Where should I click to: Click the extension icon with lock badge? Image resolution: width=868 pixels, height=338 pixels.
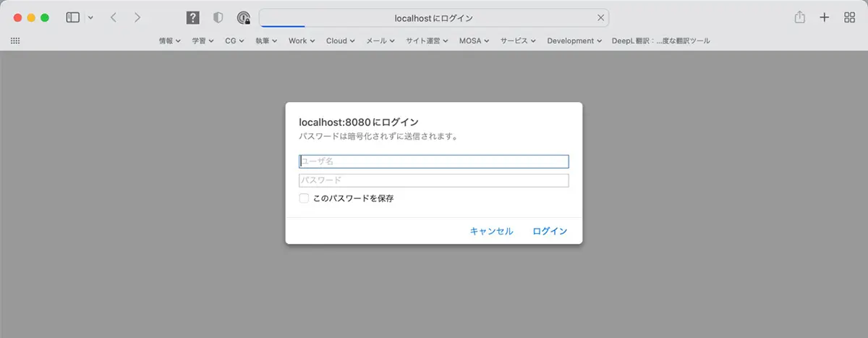tap(243, 18)
